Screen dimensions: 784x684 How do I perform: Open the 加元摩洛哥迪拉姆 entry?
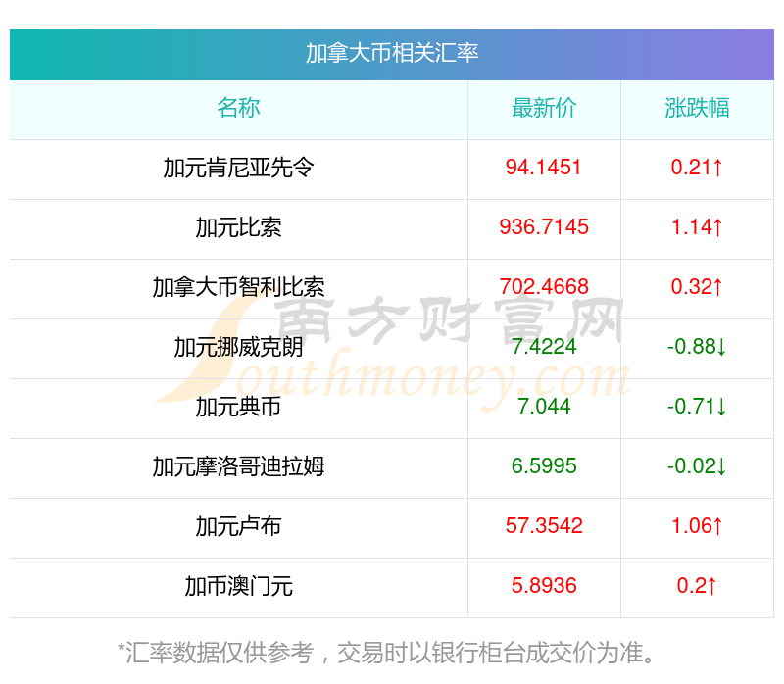point(238,466)
